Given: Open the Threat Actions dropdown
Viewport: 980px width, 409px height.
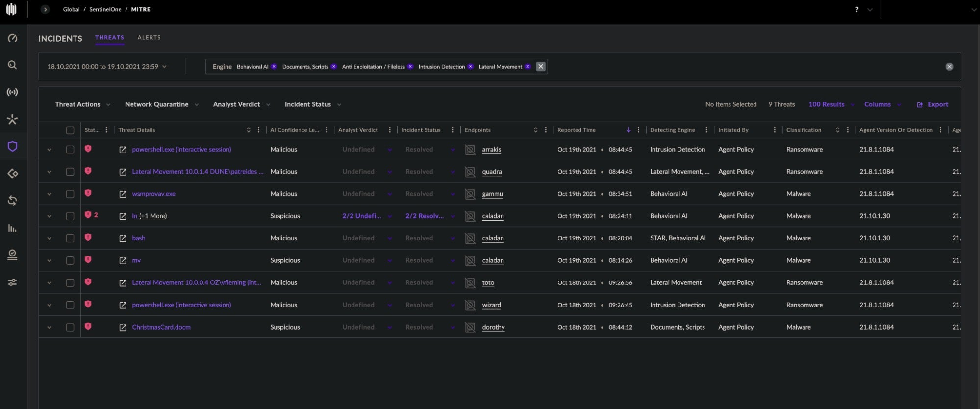Looking at the screenshot, I should click(82, 104).
